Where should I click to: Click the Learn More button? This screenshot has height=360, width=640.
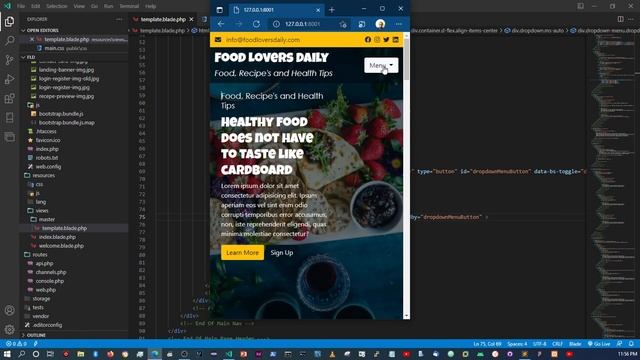pos(242,253)
